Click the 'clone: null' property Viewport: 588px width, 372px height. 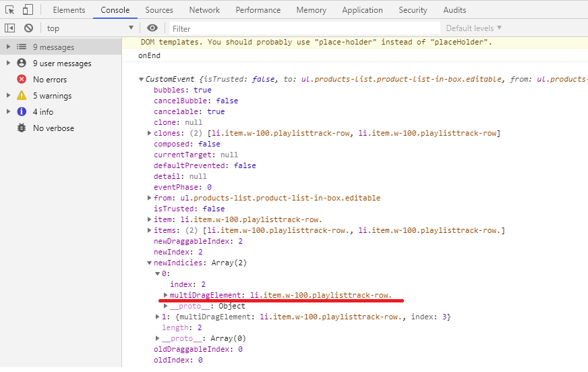tap(178, 122)
